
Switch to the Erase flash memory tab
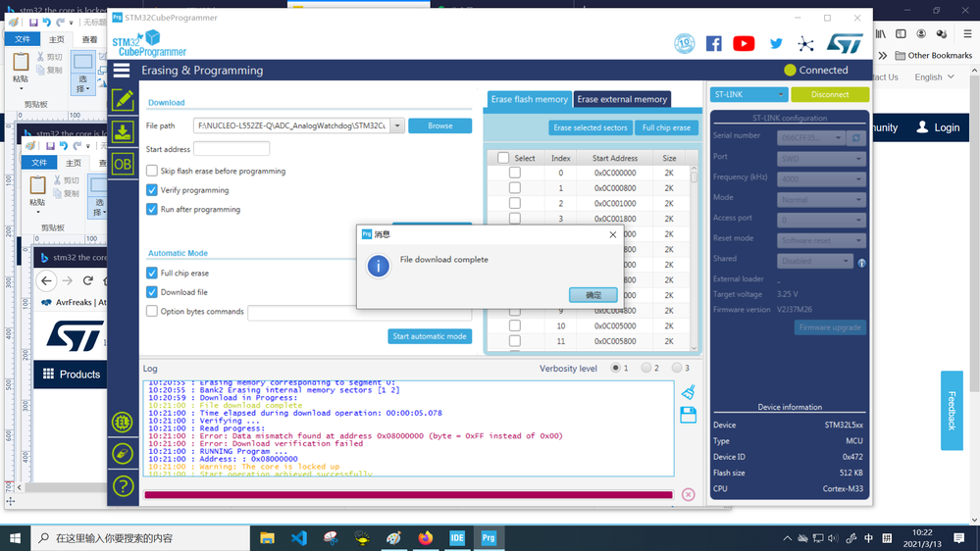coord(529,99)
